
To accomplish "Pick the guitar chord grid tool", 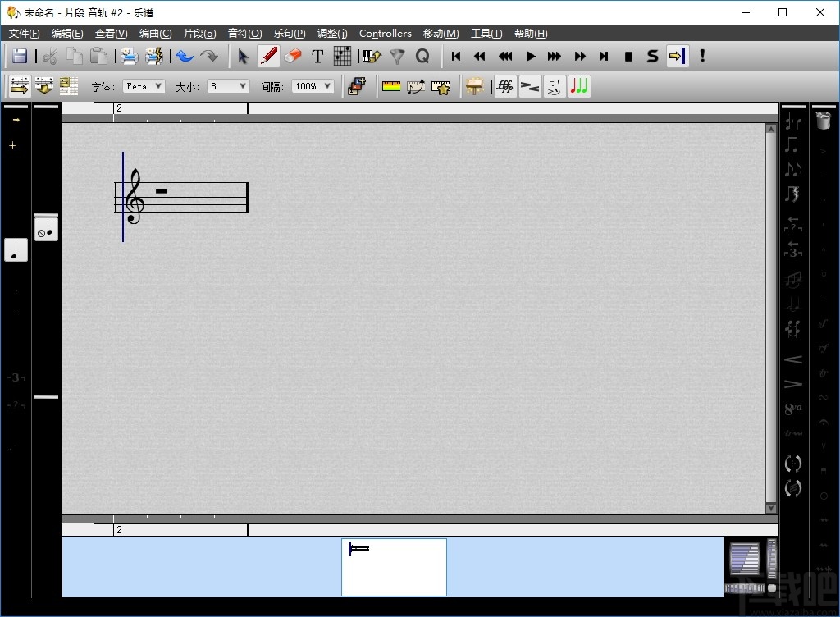I will click(342, 56).
